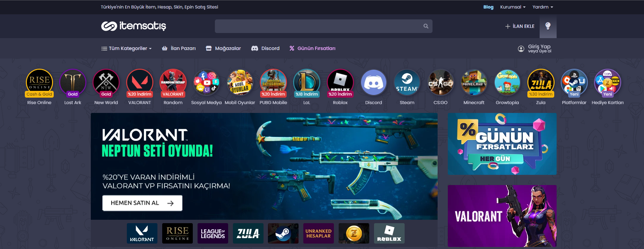Click the search magnifier icon
Image resolution: width=644 pixels, height=249 pixels.
click(x=426, y=26)
